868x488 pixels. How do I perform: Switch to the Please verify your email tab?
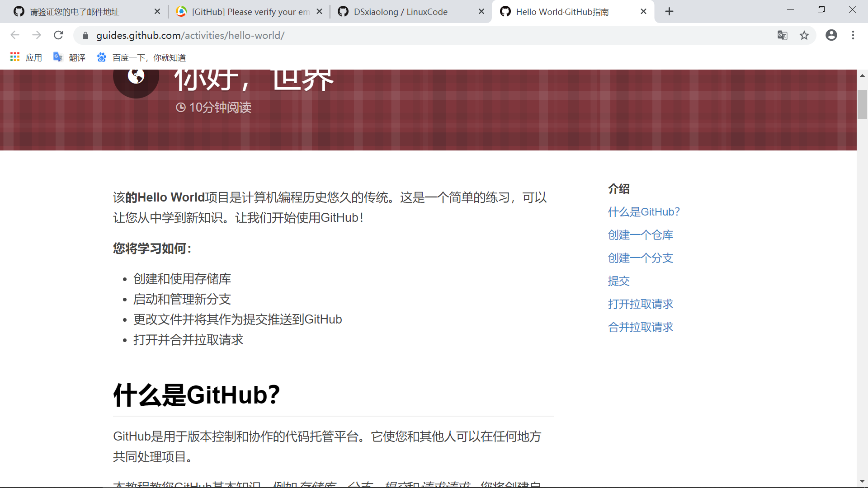point(250,12)
